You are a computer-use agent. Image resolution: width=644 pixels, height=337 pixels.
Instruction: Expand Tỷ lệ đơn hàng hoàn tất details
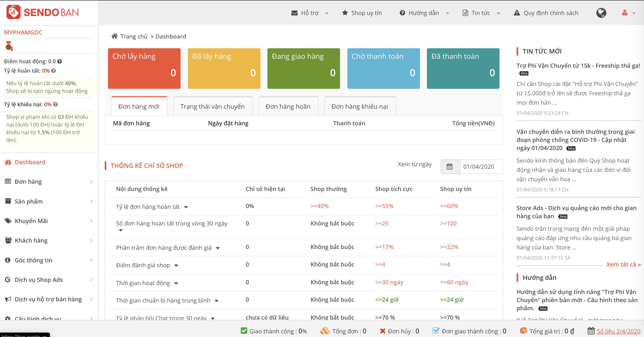[186, 207]
